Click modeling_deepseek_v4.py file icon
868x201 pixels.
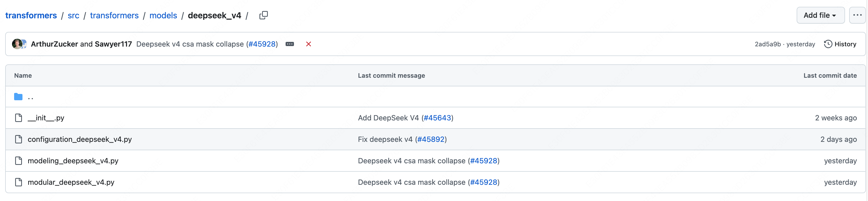tap(19, 160)
